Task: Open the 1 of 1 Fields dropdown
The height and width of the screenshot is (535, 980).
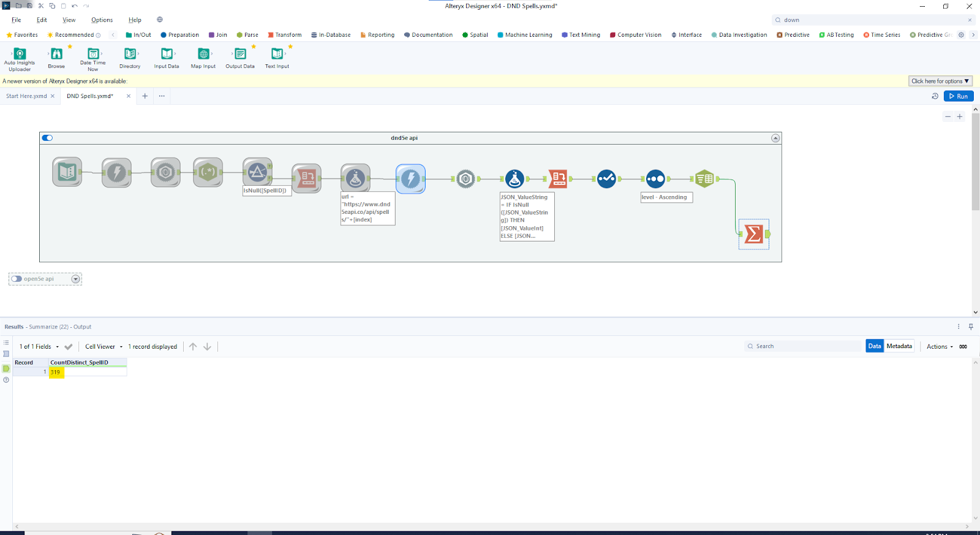Action: pyautogui.click(x=39, y=347)
